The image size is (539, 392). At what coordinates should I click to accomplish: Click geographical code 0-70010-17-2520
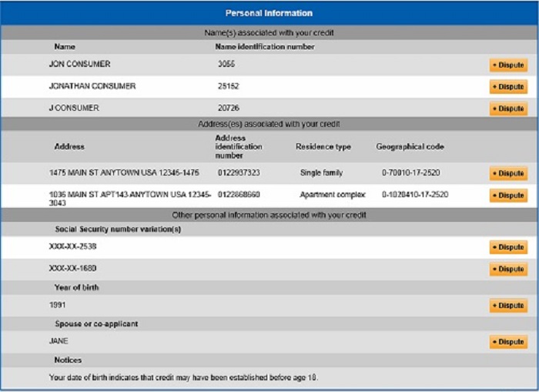[x=411, y=173]
